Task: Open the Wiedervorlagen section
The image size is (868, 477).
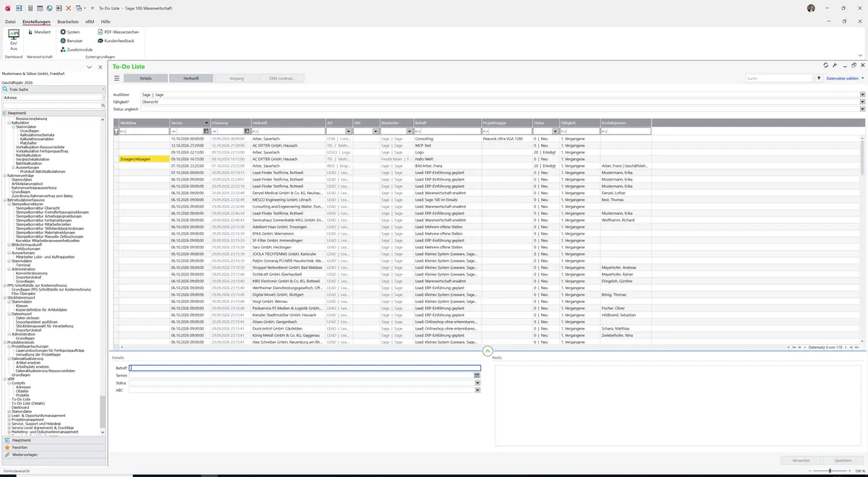Action: [52, 455]
